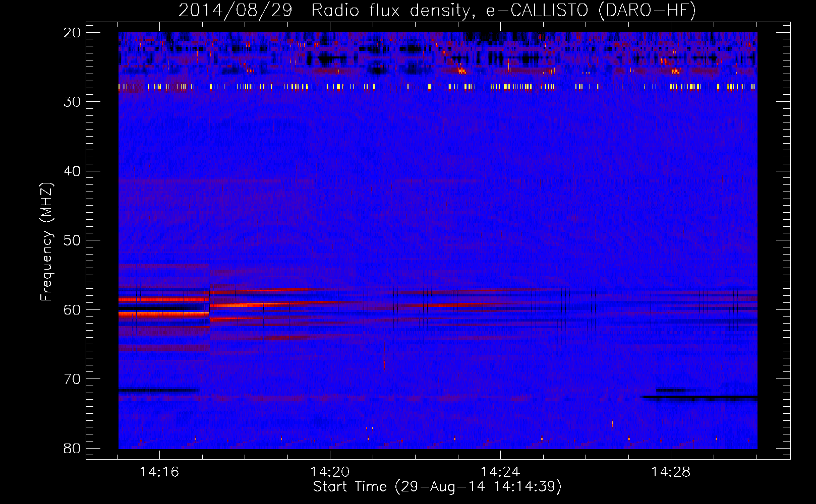Click the 40 frequency tick label
Viewport: 816px width, 504px height.
coord(72,171)
